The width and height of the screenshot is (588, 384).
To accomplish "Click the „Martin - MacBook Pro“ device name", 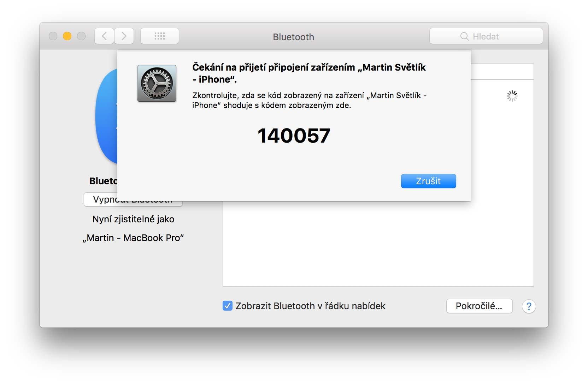I will [133, 238].
